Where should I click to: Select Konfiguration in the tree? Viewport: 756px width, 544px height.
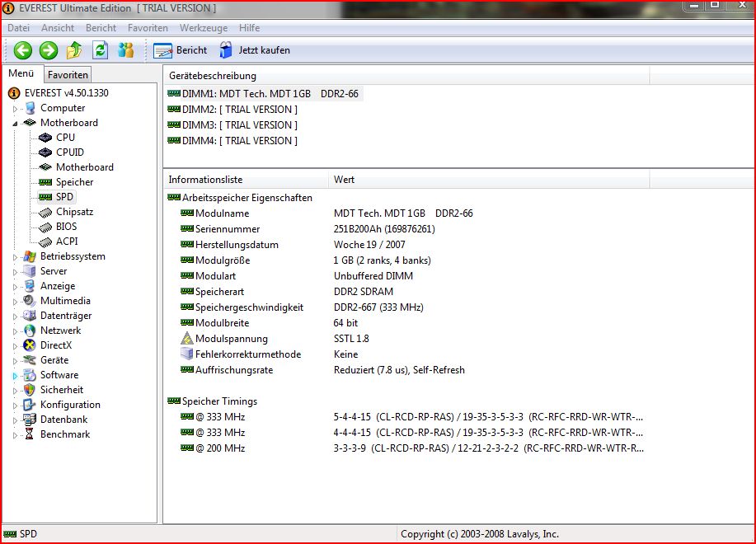tap(70, 405)
